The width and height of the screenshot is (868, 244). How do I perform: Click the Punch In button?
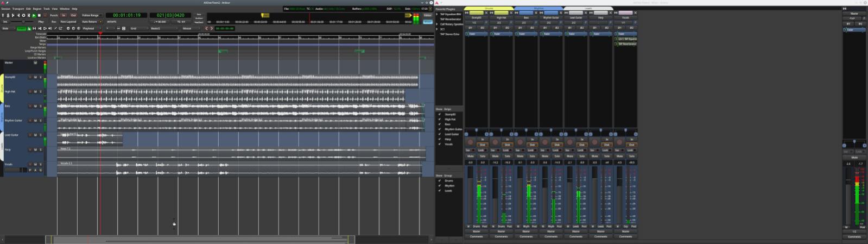click(64, 15)
